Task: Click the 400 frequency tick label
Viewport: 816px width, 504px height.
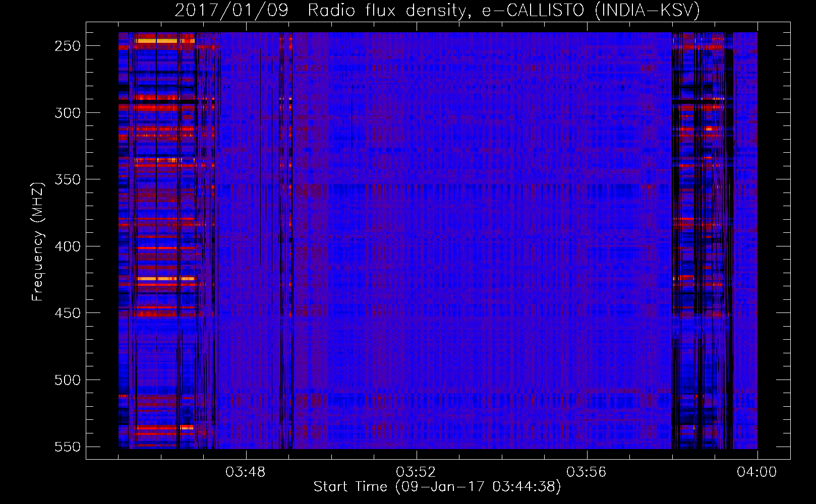Action: point(68,246)
